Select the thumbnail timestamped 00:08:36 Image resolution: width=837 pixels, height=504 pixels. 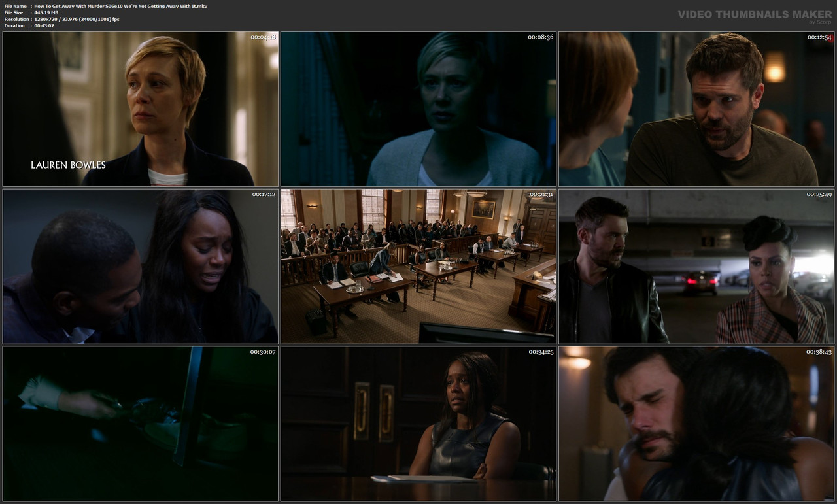click(x=418, y=109)
